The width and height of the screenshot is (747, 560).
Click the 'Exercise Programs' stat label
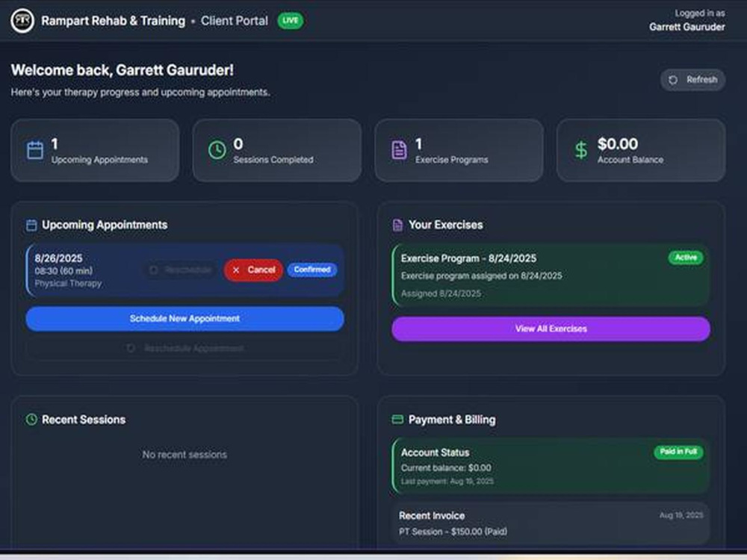452,160
